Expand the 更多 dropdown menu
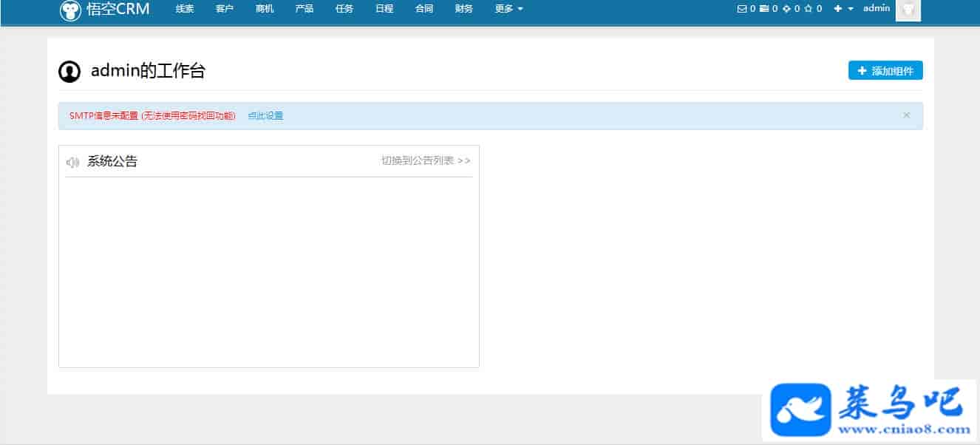This screenshot has height=445, width=980. tap(508, 9)
